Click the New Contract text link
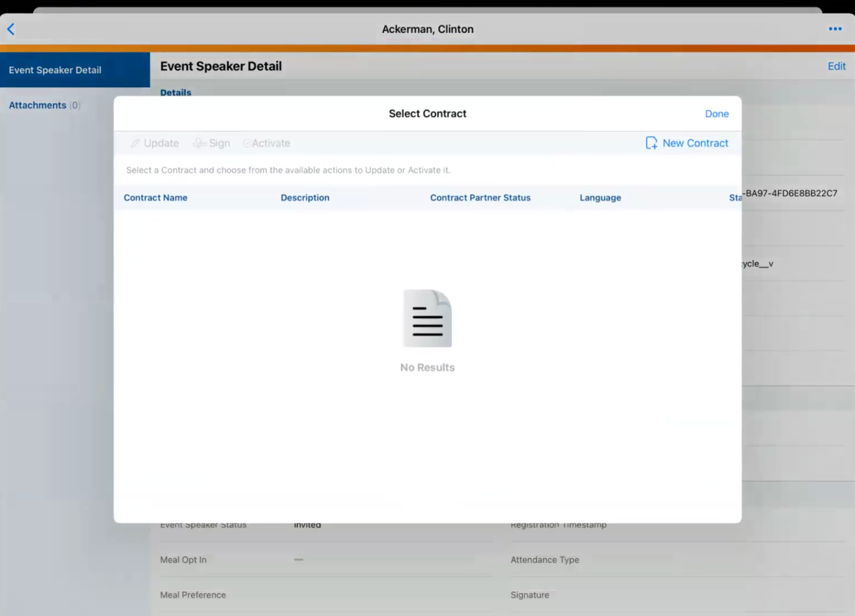This screenshot has width=855, height=616. coord(695,143)
